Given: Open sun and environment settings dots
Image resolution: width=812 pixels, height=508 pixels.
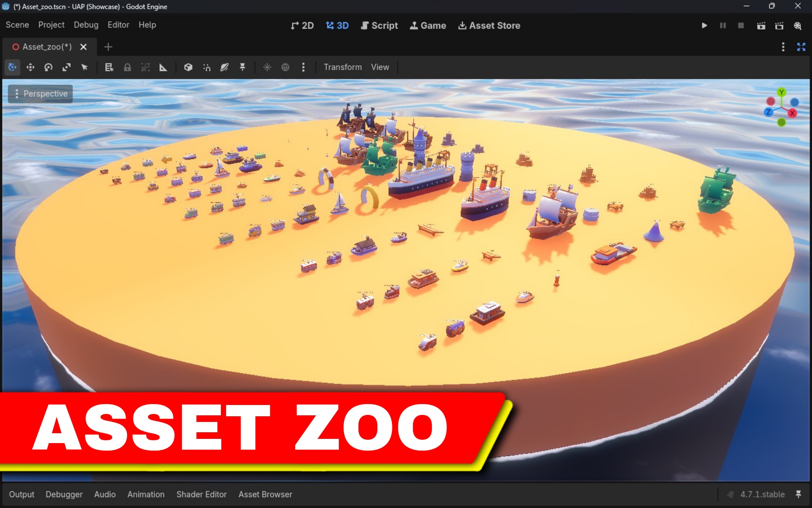Looking at the screenshot, I should (x=303, y=67).
